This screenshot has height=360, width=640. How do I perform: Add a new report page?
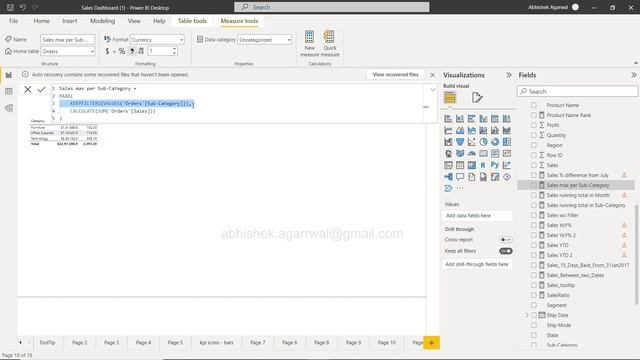431,342
